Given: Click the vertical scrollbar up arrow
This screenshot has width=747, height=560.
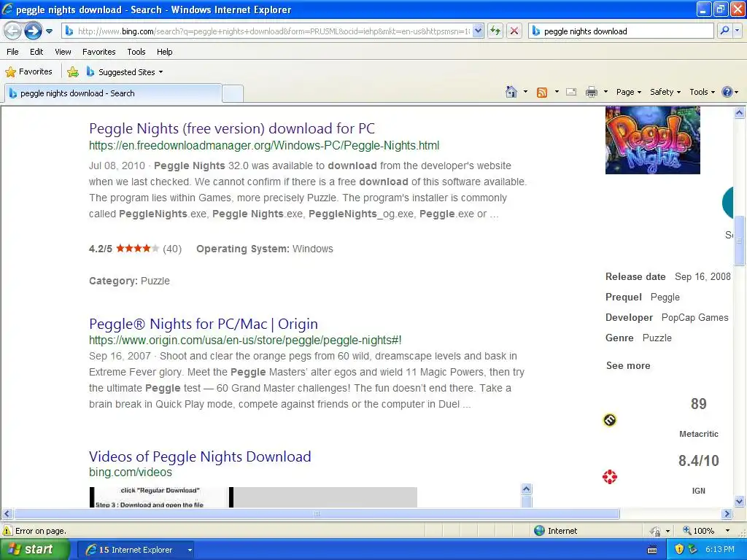Looking at the screenshot, I should pos(740,113).
